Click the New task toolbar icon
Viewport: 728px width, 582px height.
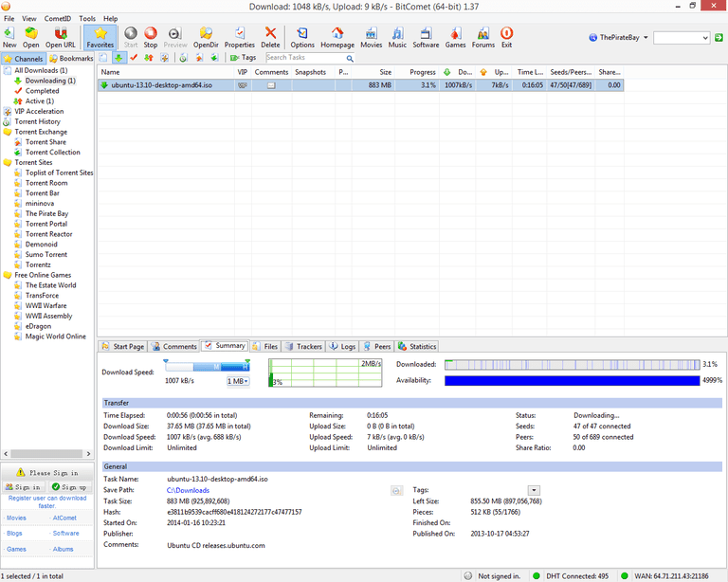[9, 37]
